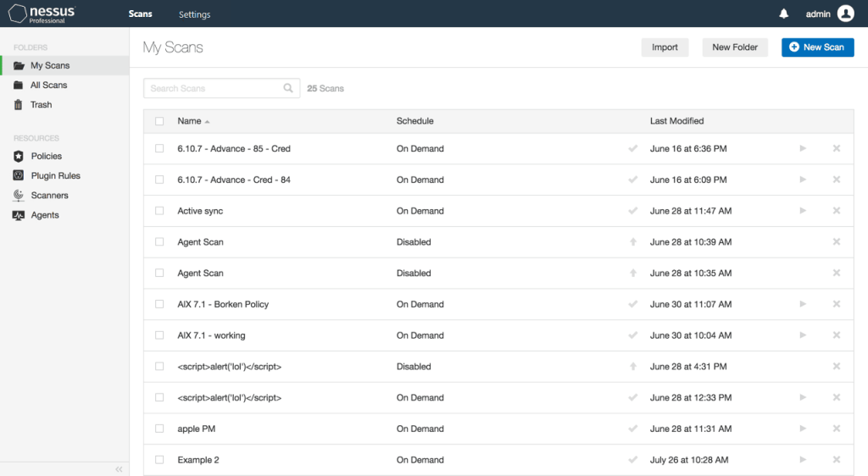Tick the checkbox for script alert modified 4:31 PM
The image size is (868, 476).
click(159, 366)
